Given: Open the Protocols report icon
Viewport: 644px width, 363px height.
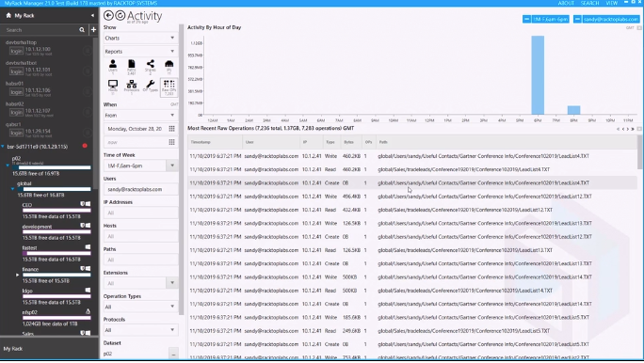Looking at the screenshot, I should (x=132, y=87).
